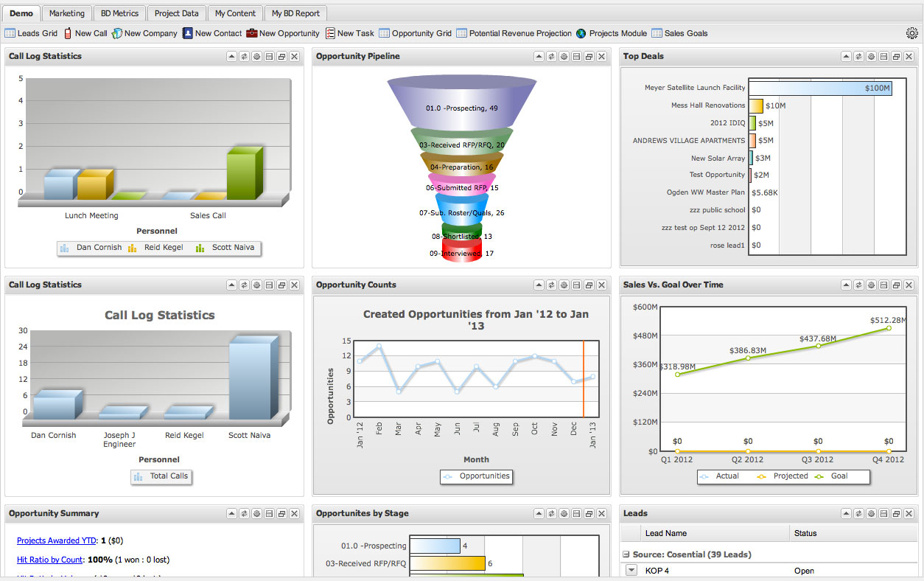Open the BD Metrics tab
Image resolution: width=924 pixels, height=581 pixels.
pos(119,13)
